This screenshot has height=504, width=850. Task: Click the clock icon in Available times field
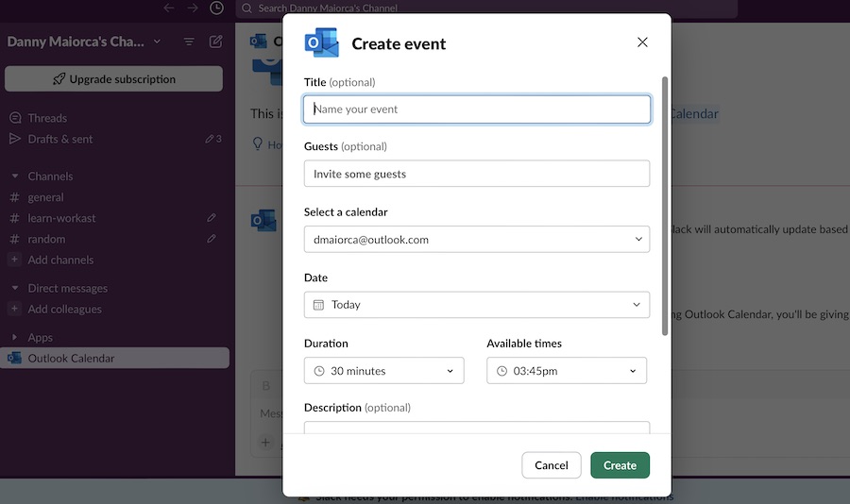pos(502,371)
